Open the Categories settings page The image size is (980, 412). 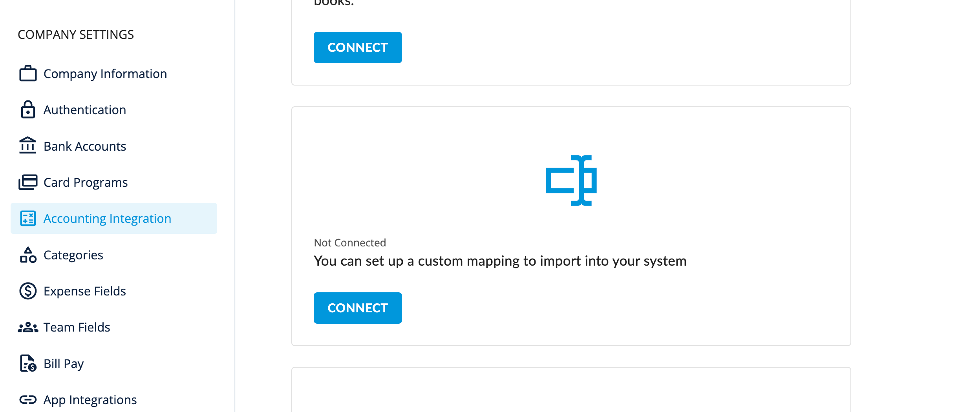coord(73,255)
